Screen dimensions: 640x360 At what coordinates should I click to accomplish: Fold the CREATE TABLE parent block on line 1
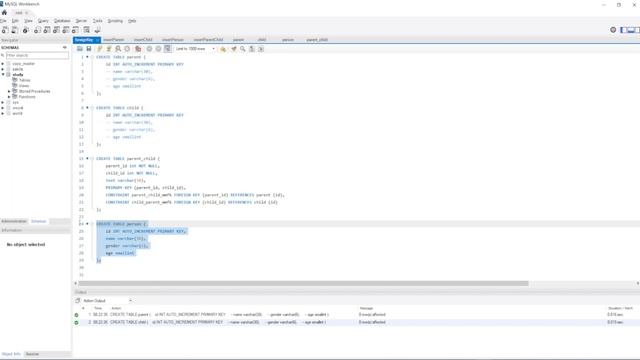[92, 57]
